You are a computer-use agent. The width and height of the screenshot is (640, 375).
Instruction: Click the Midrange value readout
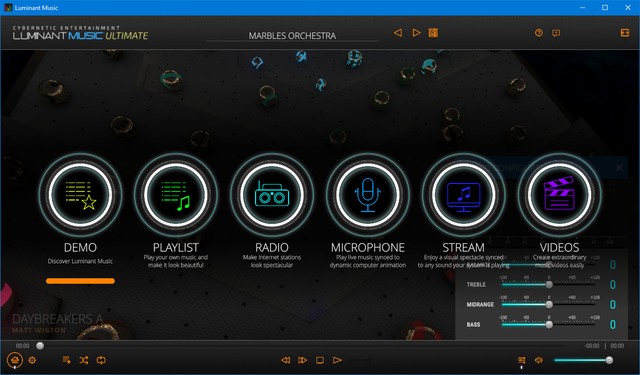coord(613,304)
